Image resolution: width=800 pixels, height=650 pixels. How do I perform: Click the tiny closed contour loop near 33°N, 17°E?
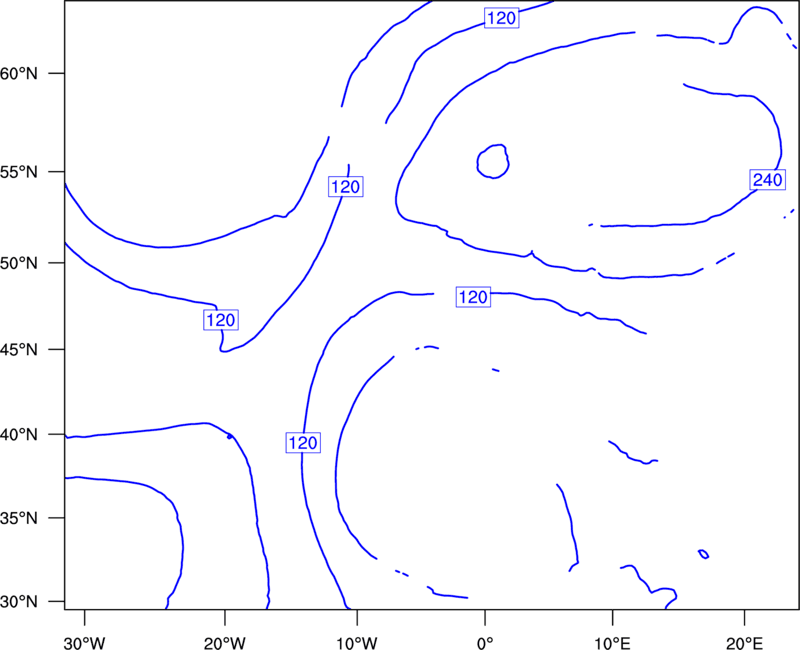pos(704,554)
